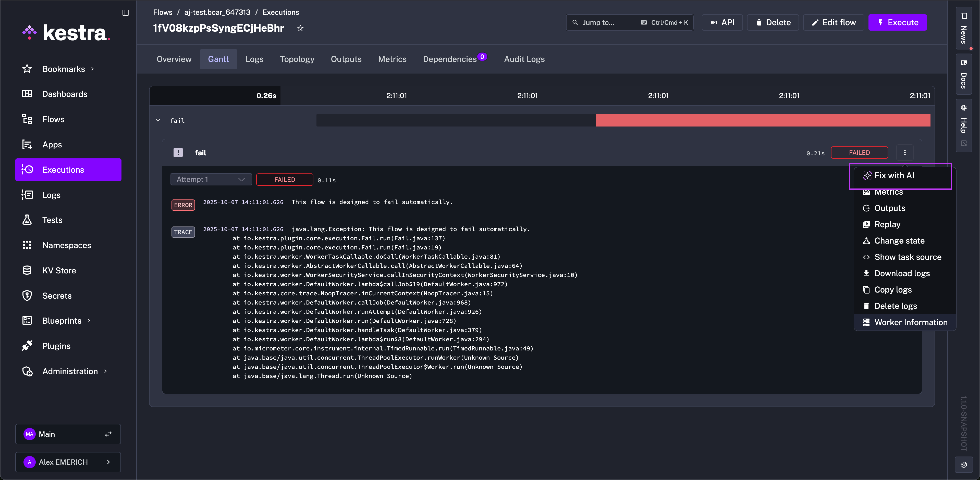Click the tenant switch arrows icon next to Main
The width and height of the screenshot is (980, 480).
[x=108, y=434]
